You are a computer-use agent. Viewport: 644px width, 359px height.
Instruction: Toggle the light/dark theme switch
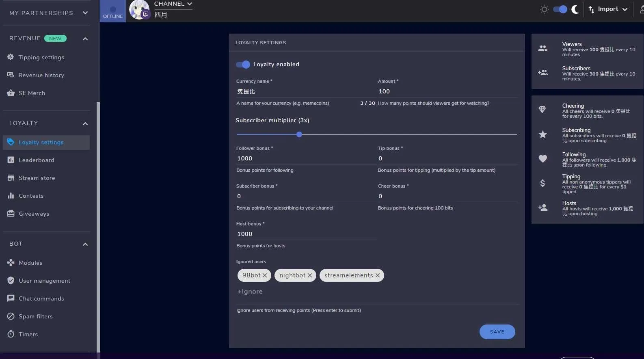click(x=560, y=9)
